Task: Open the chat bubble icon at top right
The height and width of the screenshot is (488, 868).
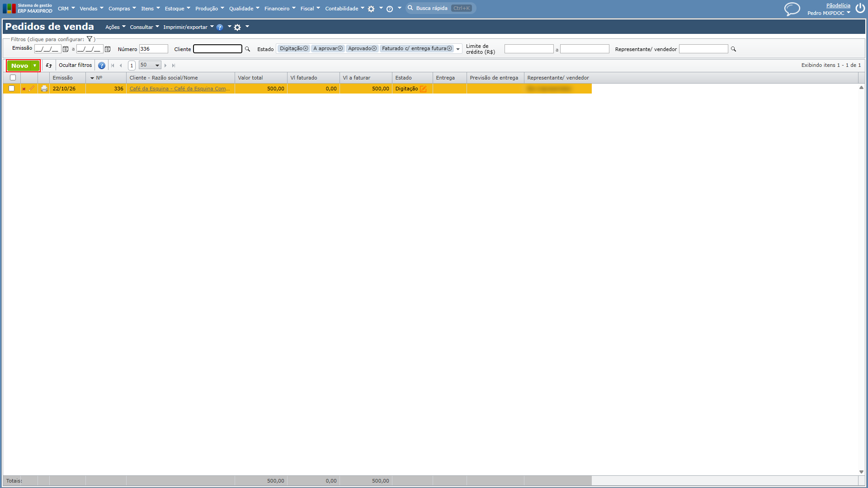Action: 792,9
